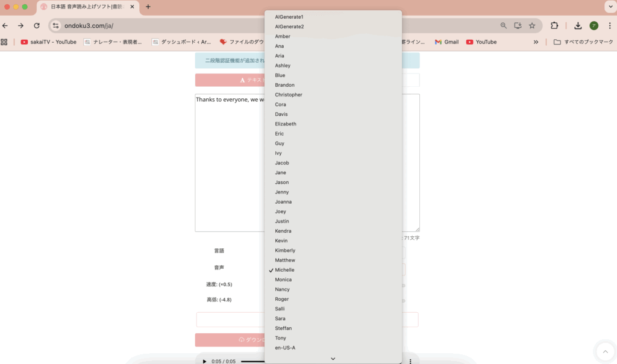Bookmark page with the star icon

point(532,26)
